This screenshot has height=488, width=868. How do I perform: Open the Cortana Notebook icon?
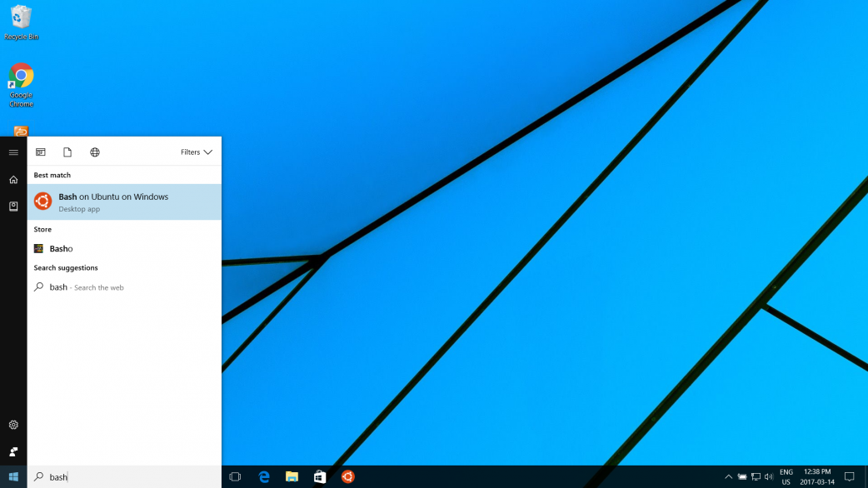coord(13,207)
